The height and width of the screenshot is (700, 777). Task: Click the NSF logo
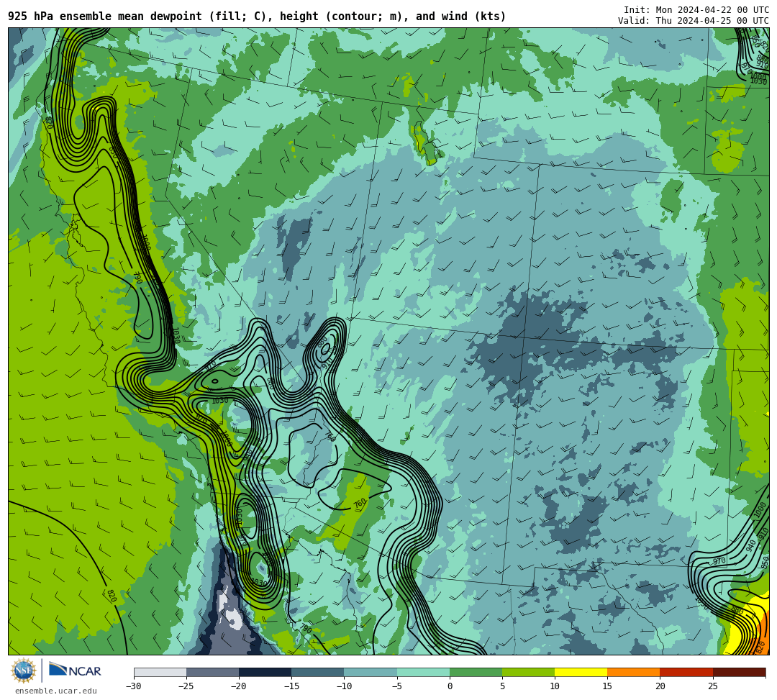click(23, 671)
